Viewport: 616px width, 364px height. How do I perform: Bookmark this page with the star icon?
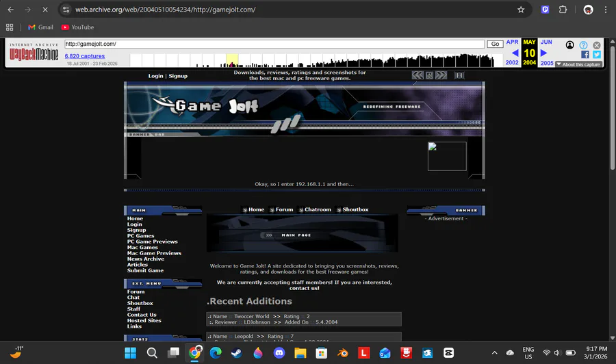pos(521,10)
